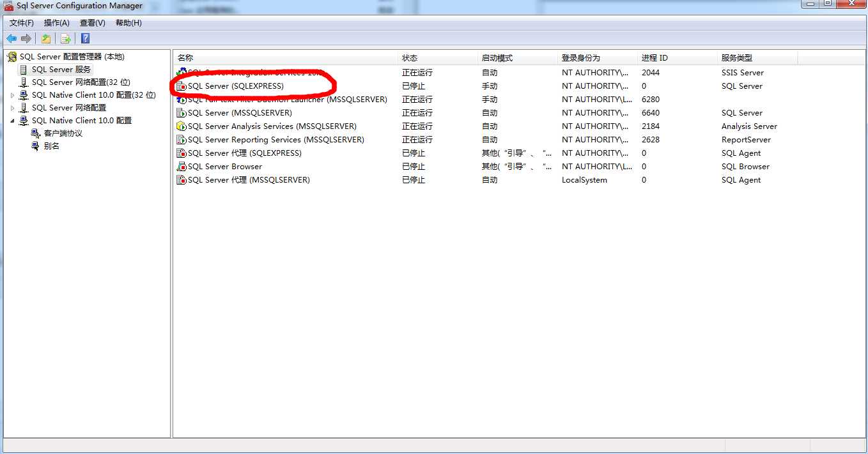Image resolution: width=868 pixels, height=454 pixels.
Task: Select SQL Server 网络配置(32 位) label in the tree
Action: tap(81, 82)
